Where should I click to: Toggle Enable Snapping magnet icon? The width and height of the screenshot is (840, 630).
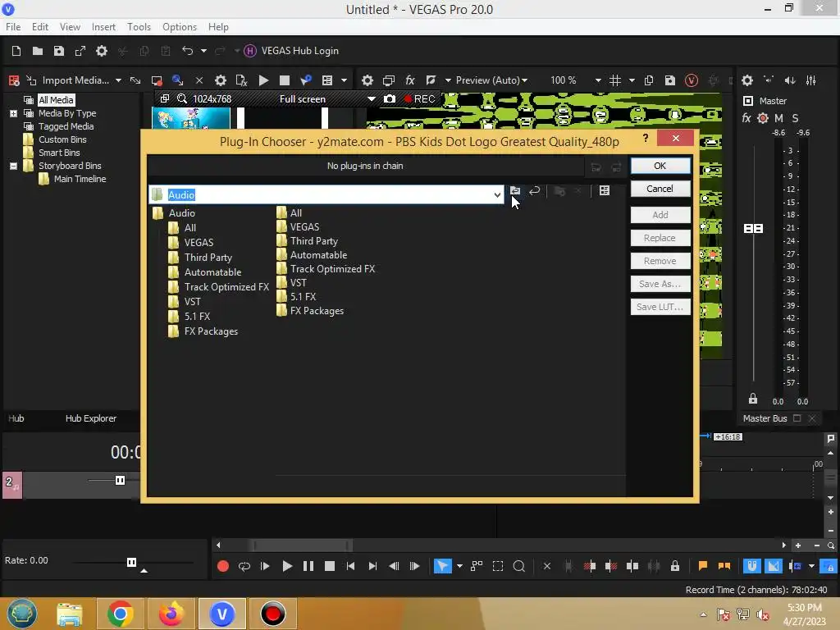751,566
